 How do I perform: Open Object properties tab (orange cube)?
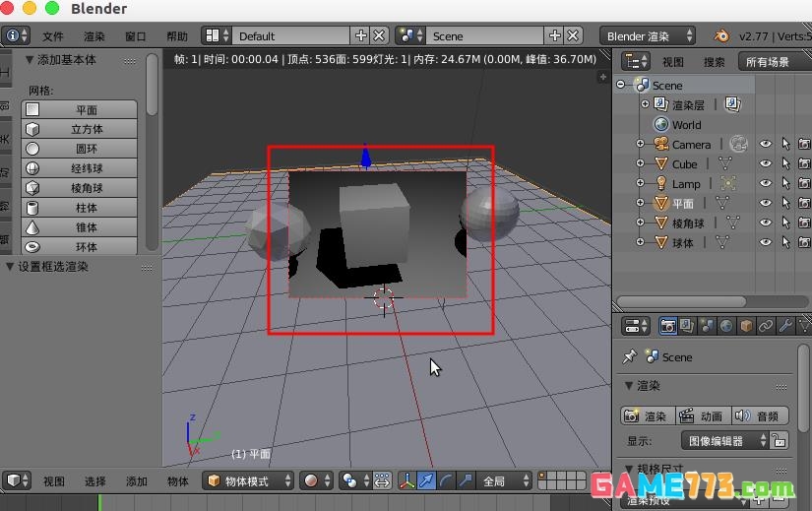746,326
